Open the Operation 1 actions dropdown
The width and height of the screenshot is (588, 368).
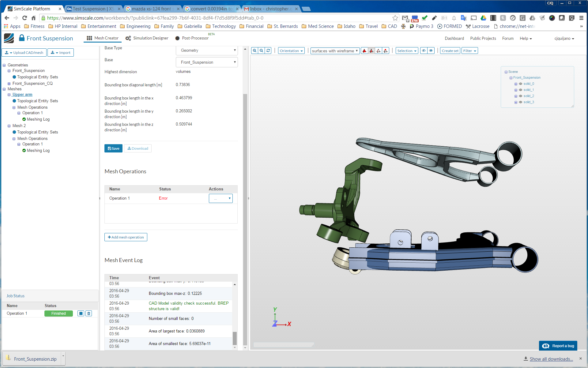point(221,198)
